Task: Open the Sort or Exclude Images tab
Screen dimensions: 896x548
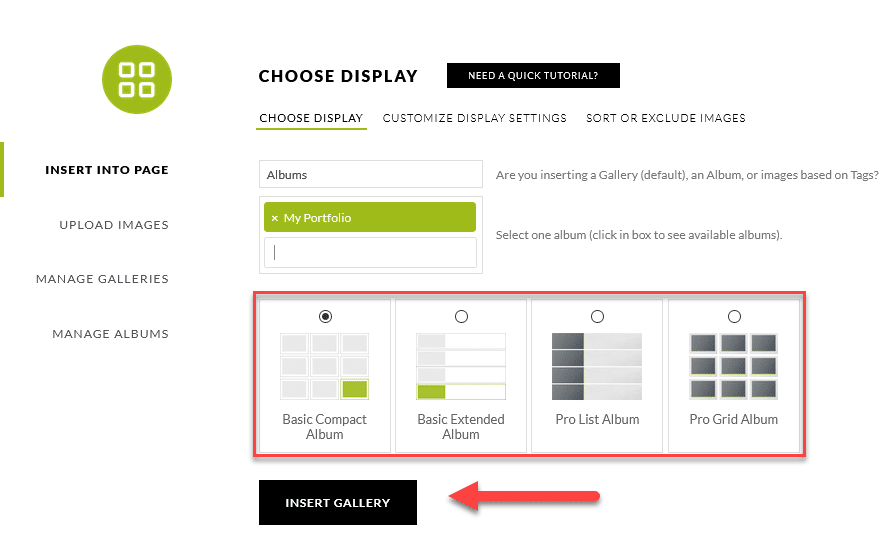Action: (666, 118)
